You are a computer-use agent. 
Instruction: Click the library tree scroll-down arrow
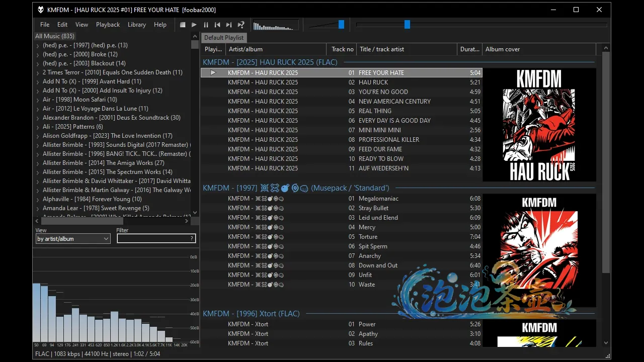coord(195,213)
